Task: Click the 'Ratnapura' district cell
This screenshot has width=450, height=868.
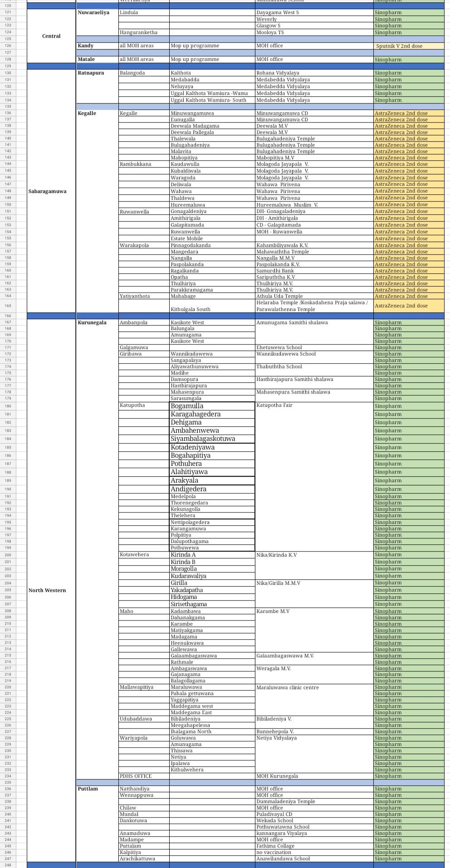Action: pos(97,86)
